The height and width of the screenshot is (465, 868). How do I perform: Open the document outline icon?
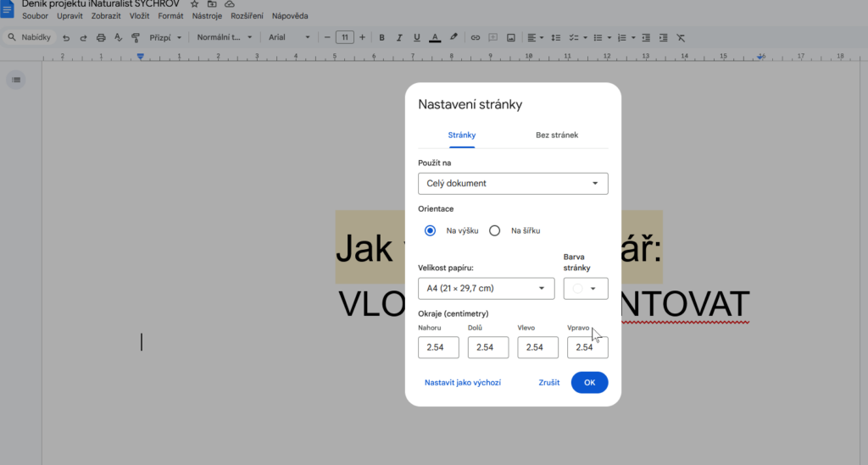(x=16, y=80)
